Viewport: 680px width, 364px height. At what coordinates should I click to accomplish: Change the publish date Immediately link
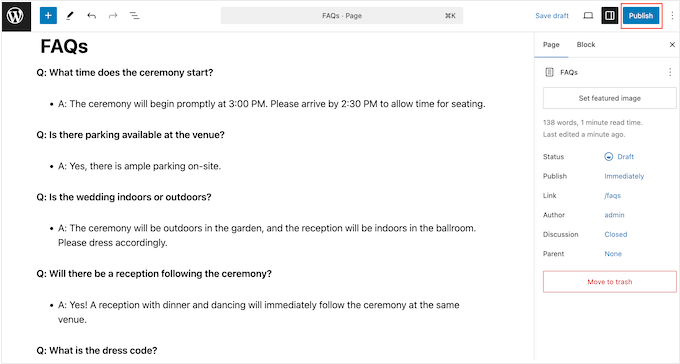point(624,176)
